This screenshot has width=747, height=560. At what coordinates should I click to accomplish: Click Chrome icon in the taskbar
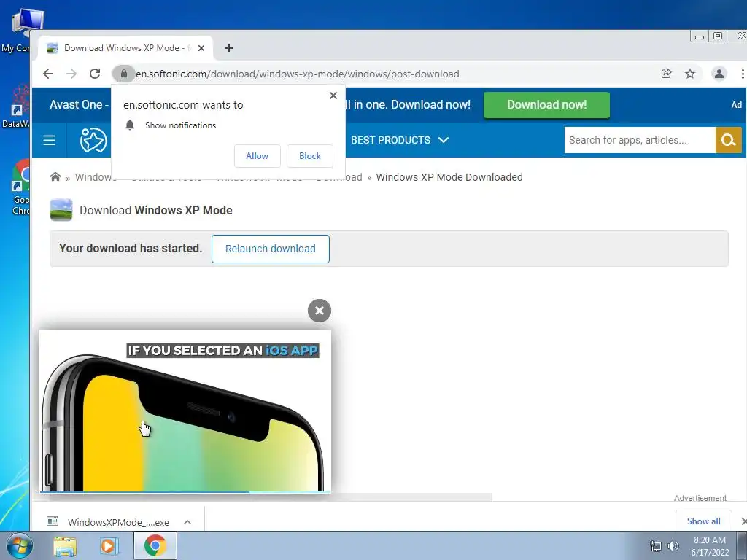pos(155,545)
